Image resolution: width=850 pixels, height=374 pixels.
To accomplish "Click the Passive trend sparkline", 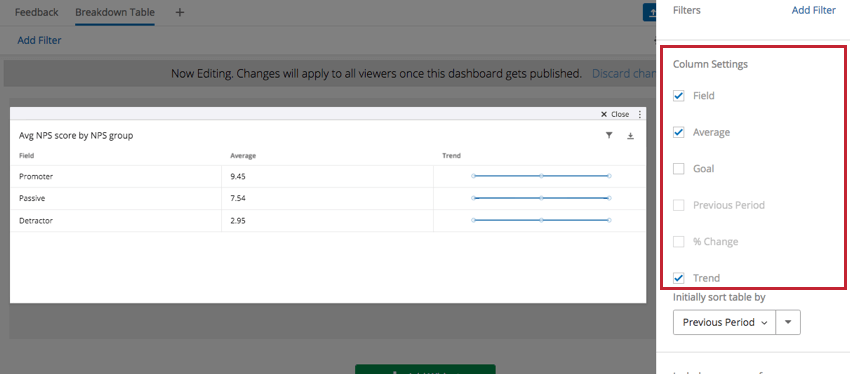I will [541, 198].
